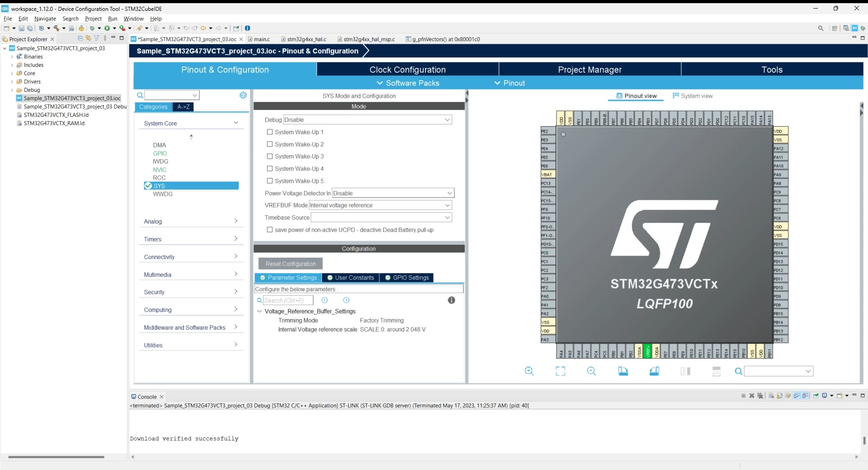Open the Timebase Source dropdown
This screenshot has height=470, width=868.
tap(381, 218)
